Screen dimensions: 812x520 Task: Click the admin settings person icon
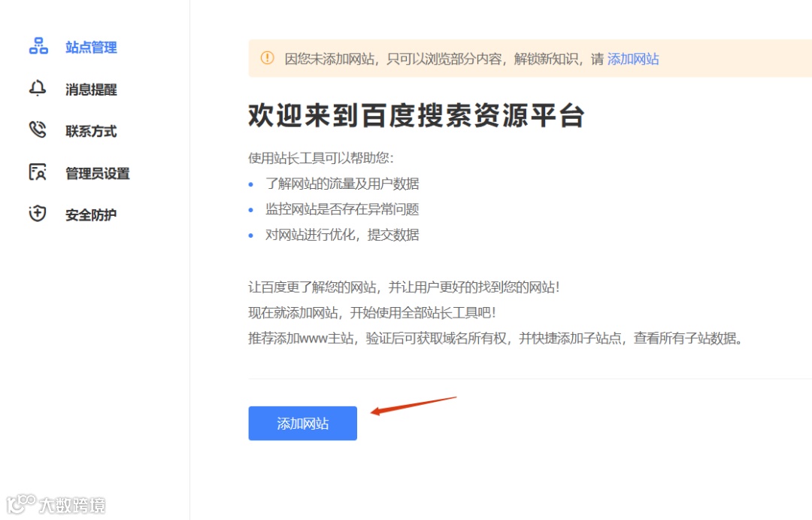coord(38,172)
